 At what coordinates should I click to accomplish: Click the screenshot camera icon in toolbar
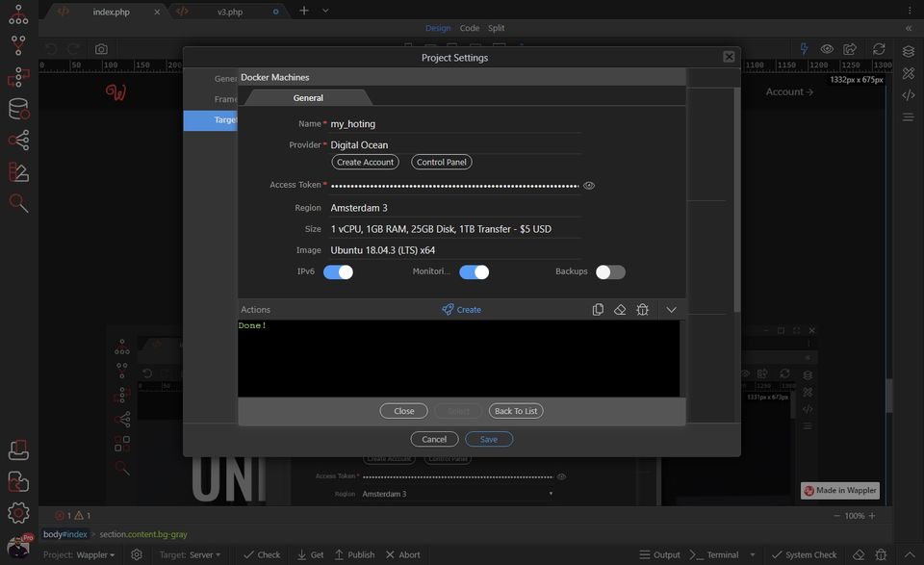tap(101, 49)
